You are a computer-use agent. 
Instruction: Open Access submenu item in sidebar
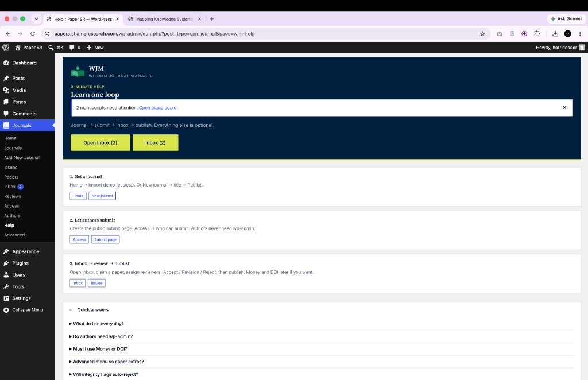[11, 206]
